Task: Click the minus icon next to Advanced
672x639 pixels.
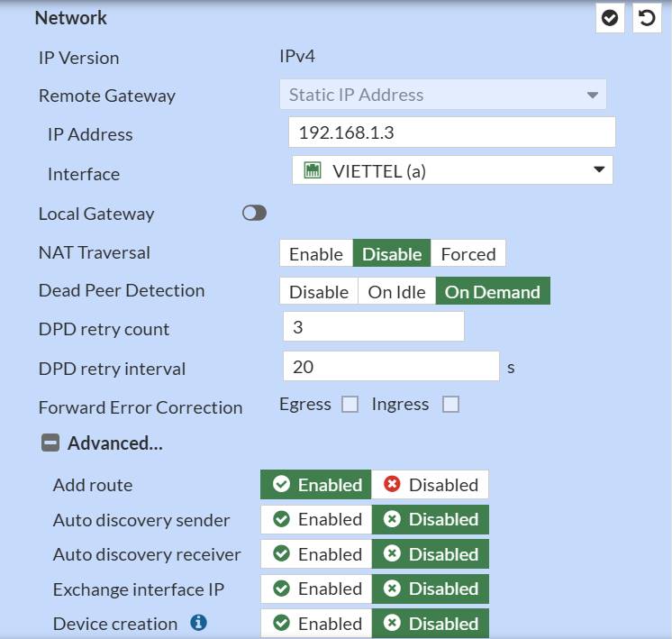Action: point(50,443)
